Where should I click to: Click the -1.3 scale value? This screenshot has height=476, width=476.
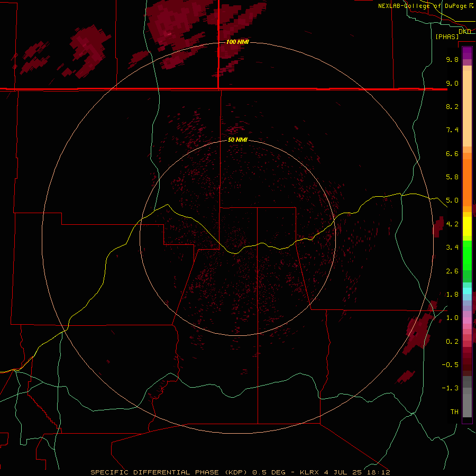(x=450, y=388)
